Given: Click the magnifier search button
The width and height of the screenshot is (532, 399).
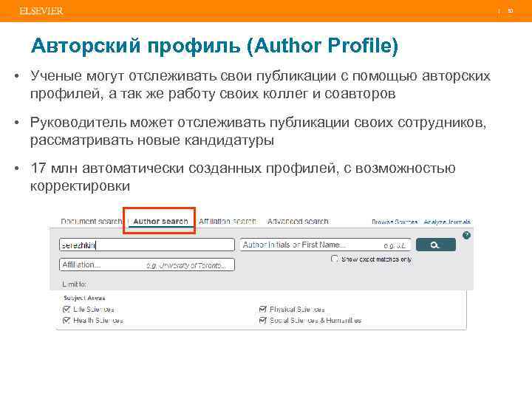Looking at the screenshot, I should coord(436,245).
